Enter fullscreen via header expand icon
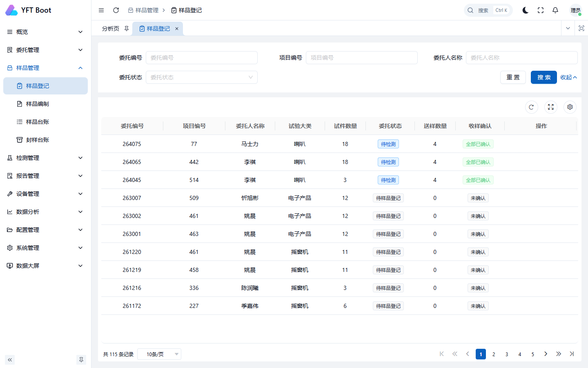Viewport: 588px width, 368px height. click(541, 10)
